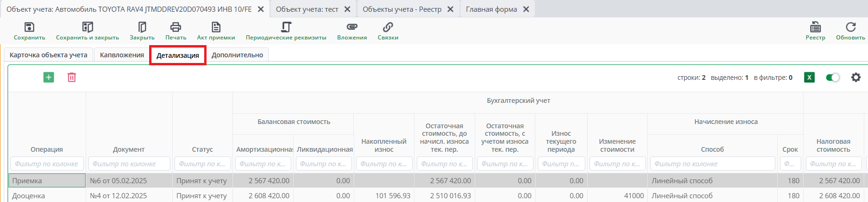Click the Save (Сохранить) icon

(x=29, y=27)
